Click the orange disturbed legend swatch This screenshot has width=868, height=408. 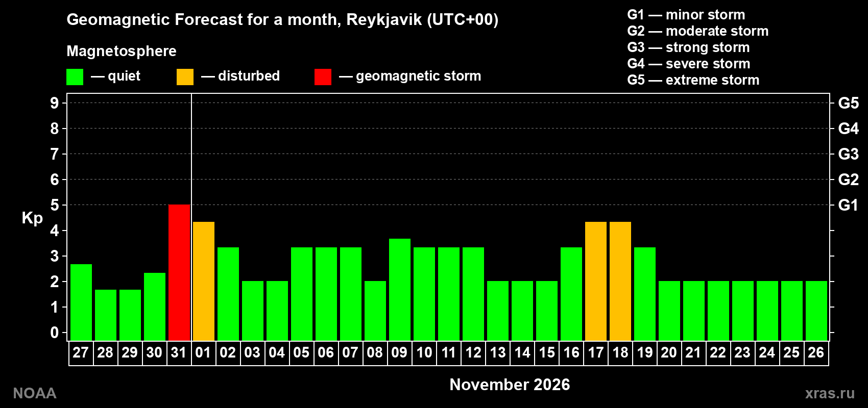[x=185, y=77]
